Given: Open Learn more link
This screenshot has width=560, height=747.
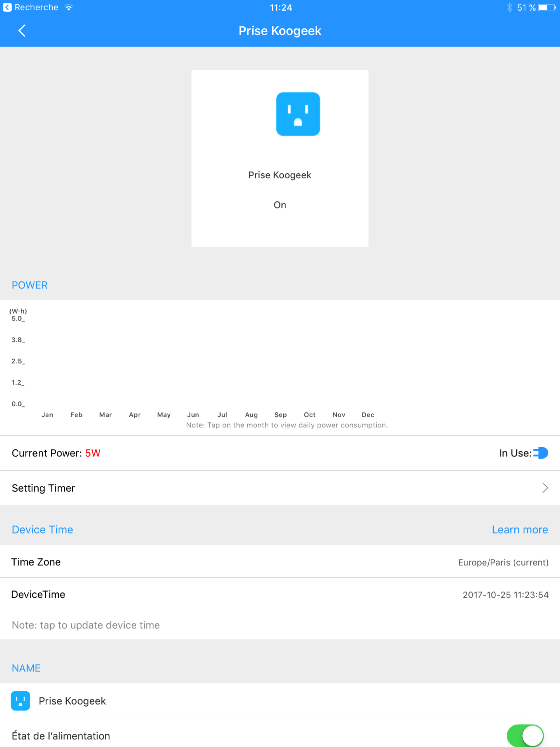Looking at the screenshot, I should click(x=520, y=530).
